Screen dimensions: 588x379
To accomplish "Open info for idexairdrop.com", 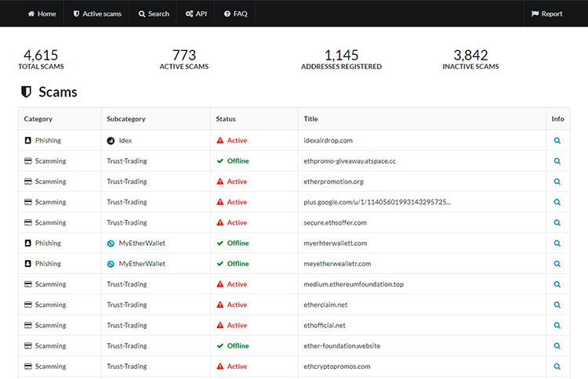I will pos(557,140).
